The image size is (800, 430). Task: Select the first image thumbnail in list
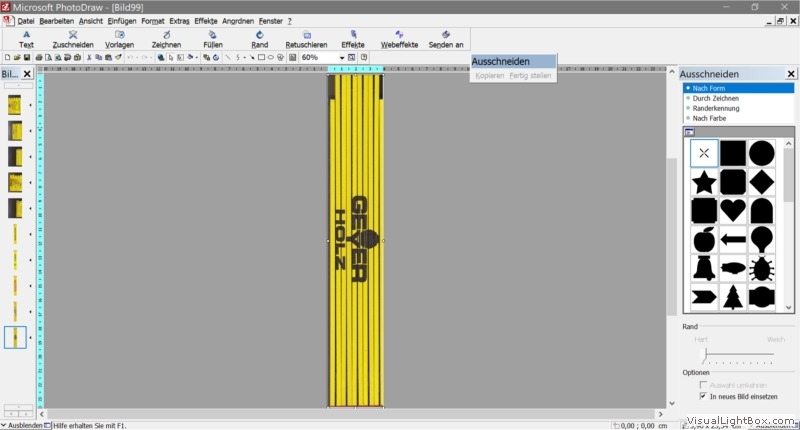pos(15,105)
